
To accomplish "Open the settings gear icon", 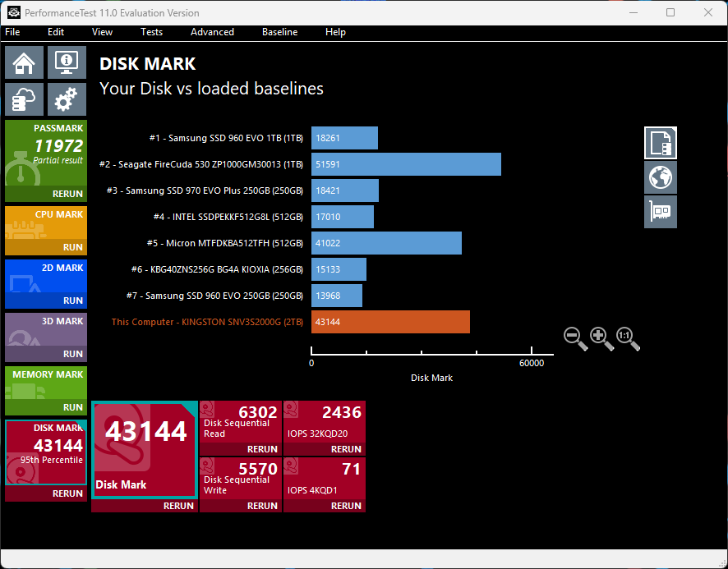I will coord(67,99).
